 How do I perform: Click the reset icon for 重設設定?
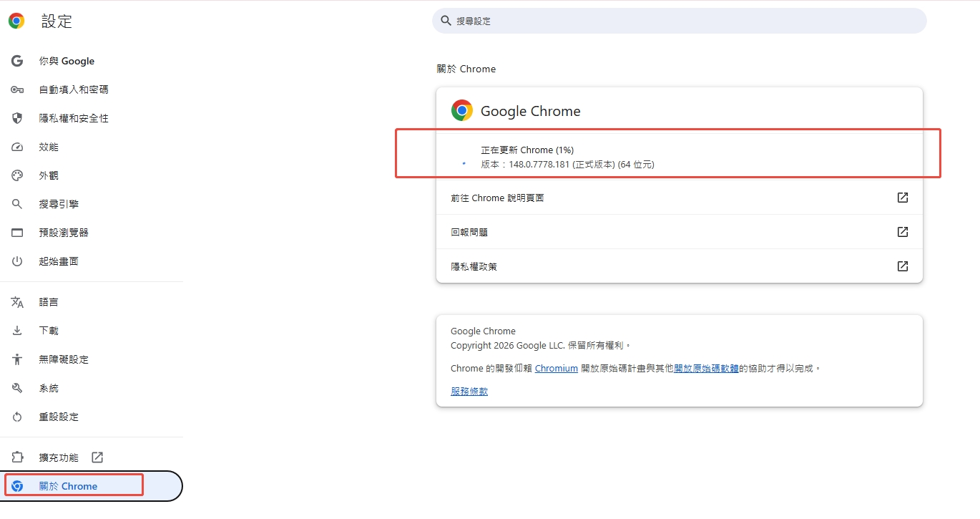[x=17, y=417]
